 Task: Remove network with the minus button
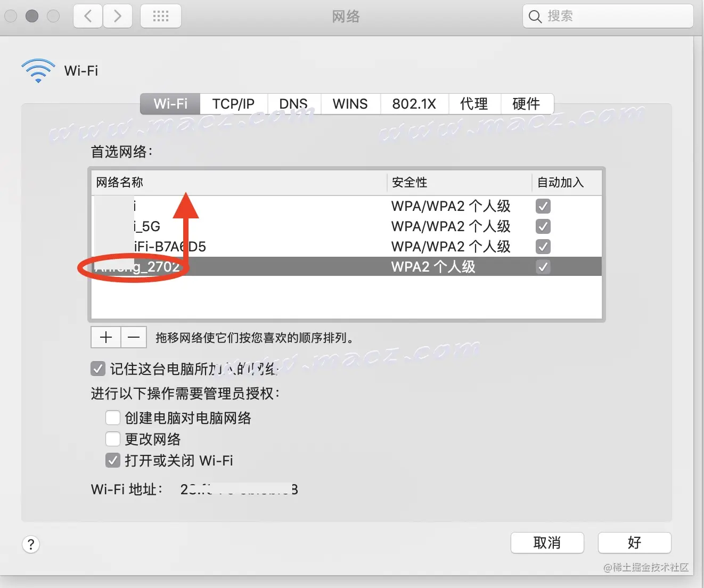pyautogui.click(x=134, y=337)
